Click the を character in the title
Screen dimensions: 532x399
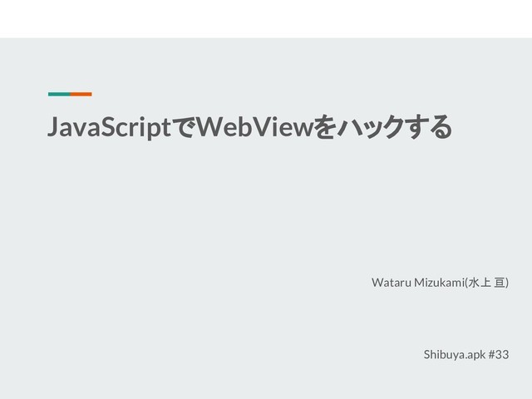click(325, 127)
